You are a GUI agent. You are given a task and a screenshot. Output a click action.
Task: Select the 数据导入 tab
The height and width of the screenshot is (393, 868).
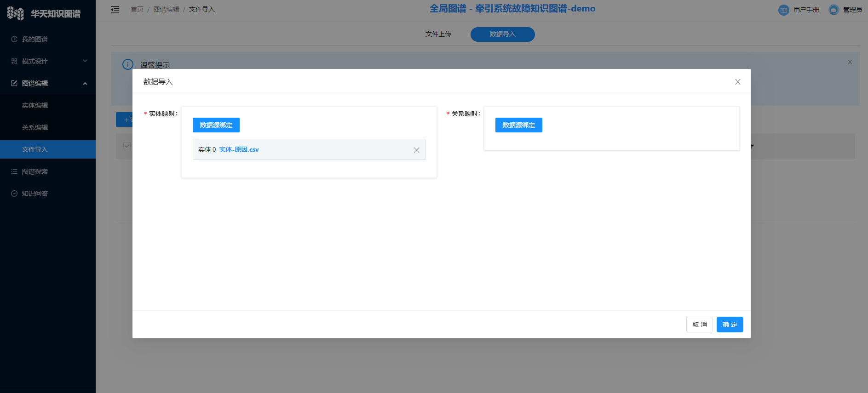pyautogui.click(x=502, y=34)
